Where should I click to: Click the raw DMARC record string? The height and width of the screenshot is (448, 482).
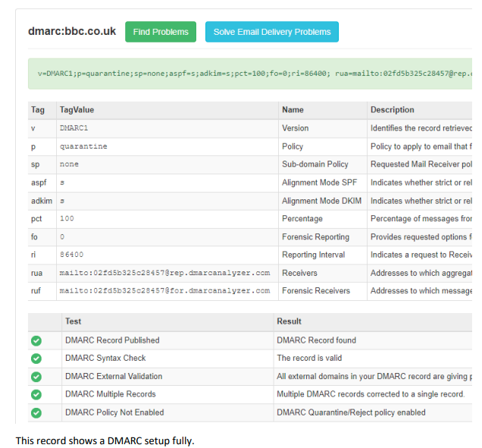coord(255,74)
